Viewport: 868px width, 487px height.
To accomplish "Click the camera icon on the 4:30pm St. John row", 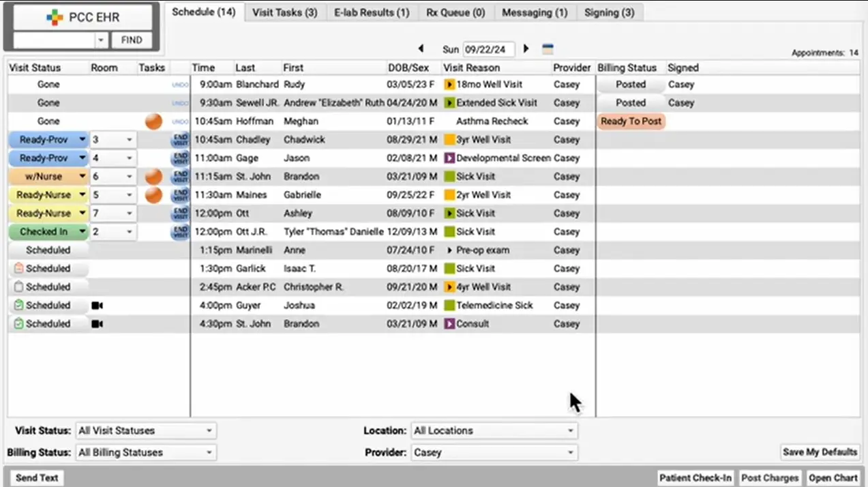I will pyautogui.click(x=96, y=323).
